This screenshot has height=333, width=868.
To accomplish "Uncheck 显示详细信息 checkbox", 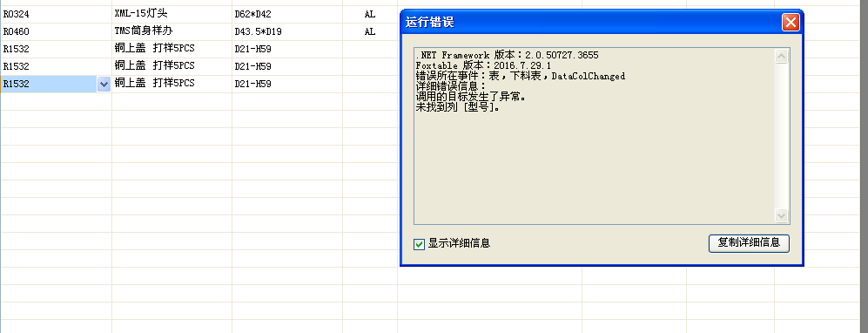I will [x=419, y=244].
